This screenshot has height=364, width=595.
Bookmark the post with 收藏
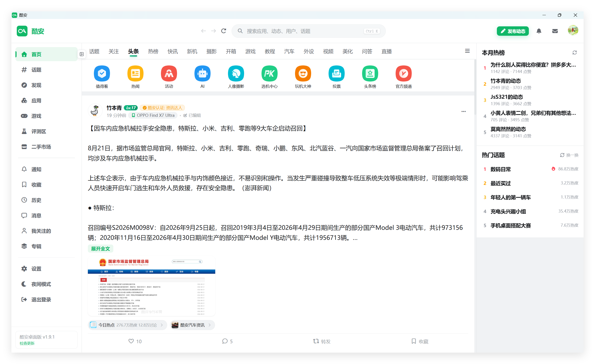click(420, 341)
